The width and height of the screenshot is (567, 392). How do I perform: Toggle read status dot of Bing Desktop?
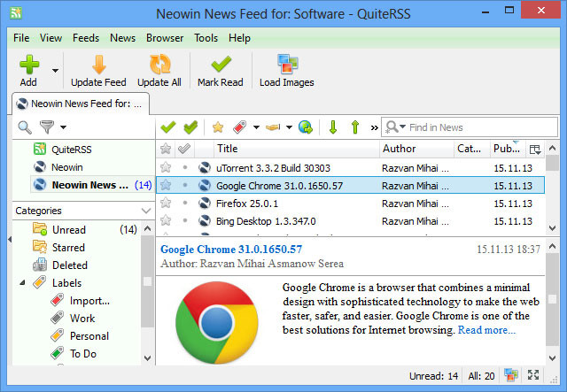pyautogui.click(x=185, y=220)
